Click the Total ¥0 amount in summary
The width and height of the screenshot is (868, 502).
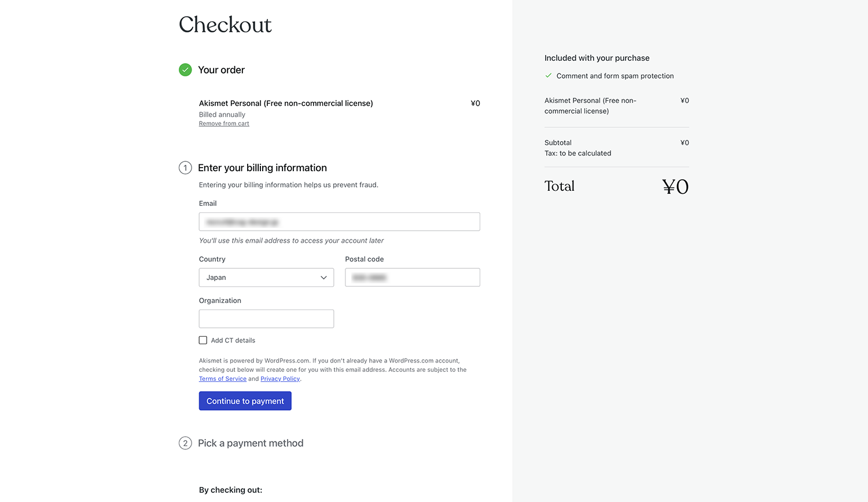coord(675,187)
